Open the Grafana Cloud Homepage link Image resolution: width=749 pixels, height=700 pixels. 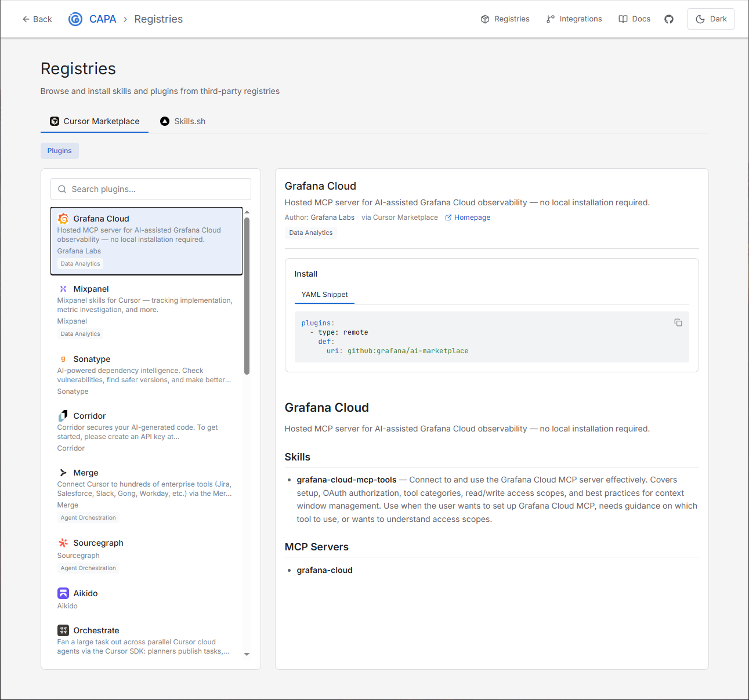pos(468,217)
